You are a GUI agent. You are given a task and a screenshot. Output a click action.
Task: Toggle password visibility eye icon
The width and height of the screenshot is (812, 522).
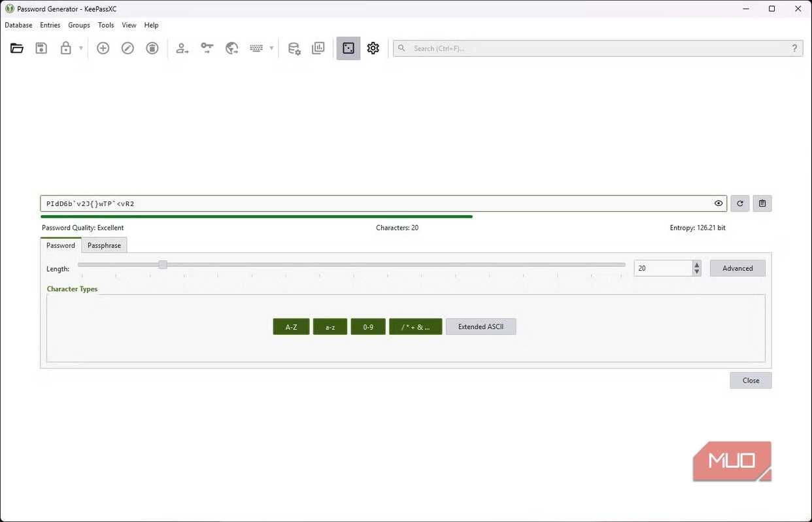point(719,203)
